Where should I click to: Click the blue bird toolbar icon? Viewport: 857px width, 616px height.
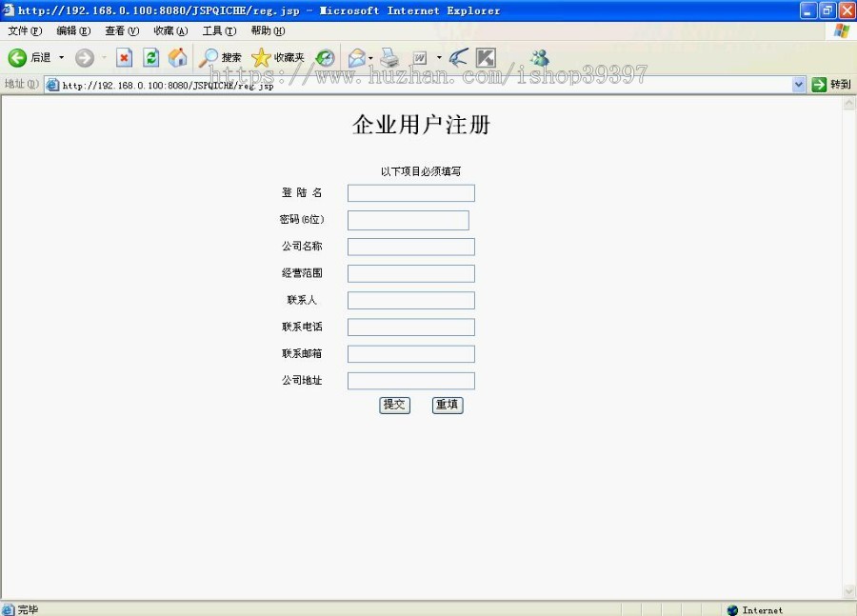tap(458, 57)
